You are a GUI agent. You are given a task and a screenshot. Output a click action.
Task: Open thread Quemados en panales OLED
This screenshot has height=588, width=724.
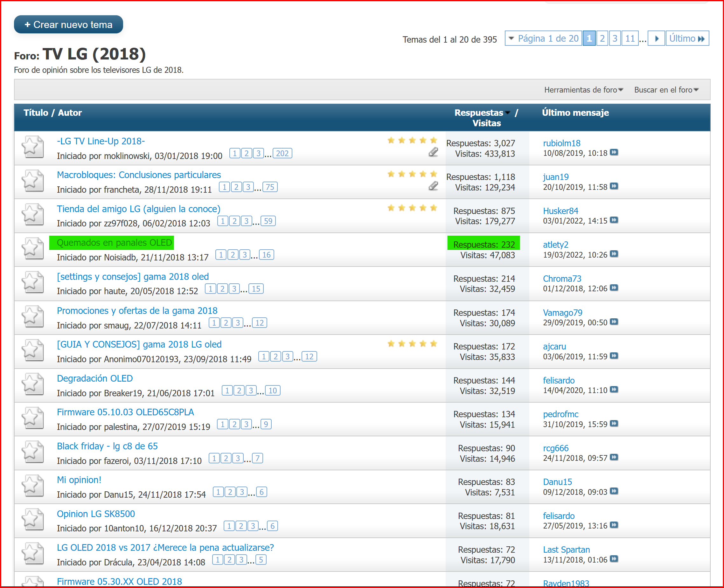point(115,243)
